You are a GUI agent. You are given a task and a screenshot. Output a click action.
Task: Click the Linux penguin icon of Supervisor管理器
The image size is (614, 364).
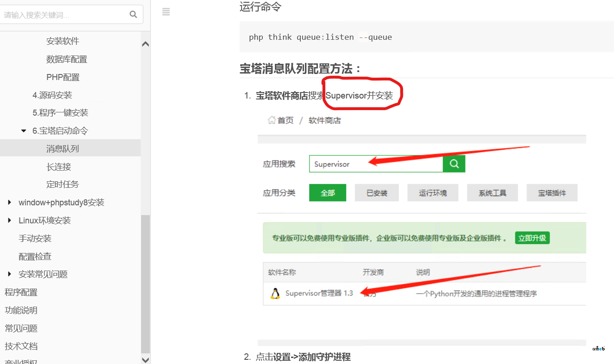coord(275,293)
